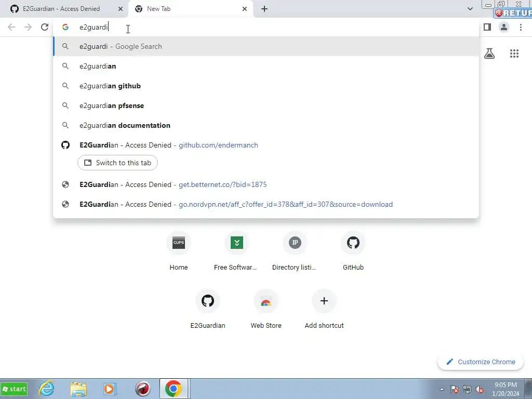This screenshot has width=532, height=399.
Task: Open the E2Guardian shortcut tile
Action: click(x=208, y=309)
